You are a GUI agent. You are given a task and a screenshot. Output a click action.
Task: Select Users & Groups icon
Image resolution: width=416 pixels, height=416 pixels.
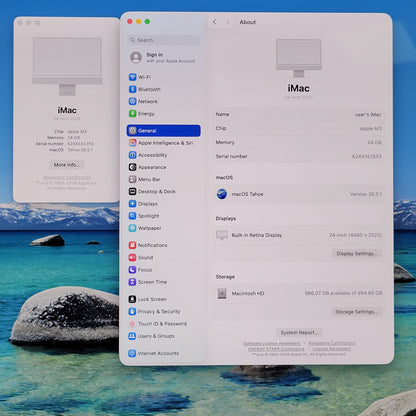coord(132,336)
